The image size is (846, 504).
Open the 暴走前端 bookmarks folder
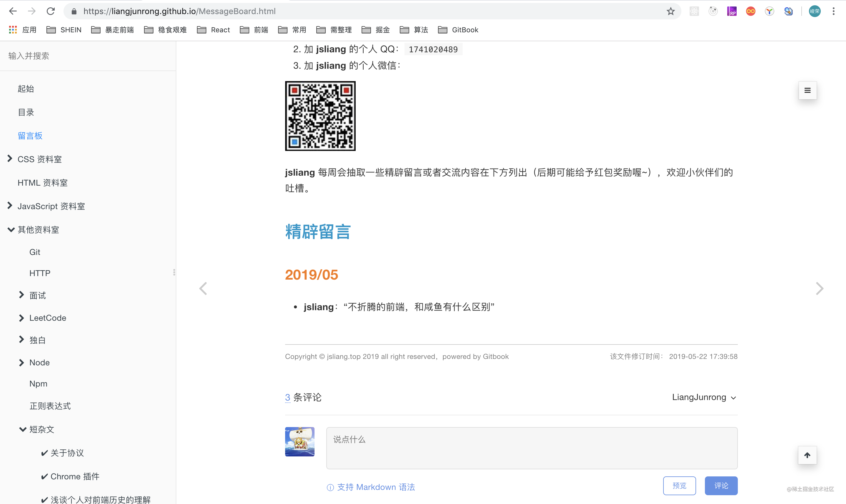pos(113,30)
